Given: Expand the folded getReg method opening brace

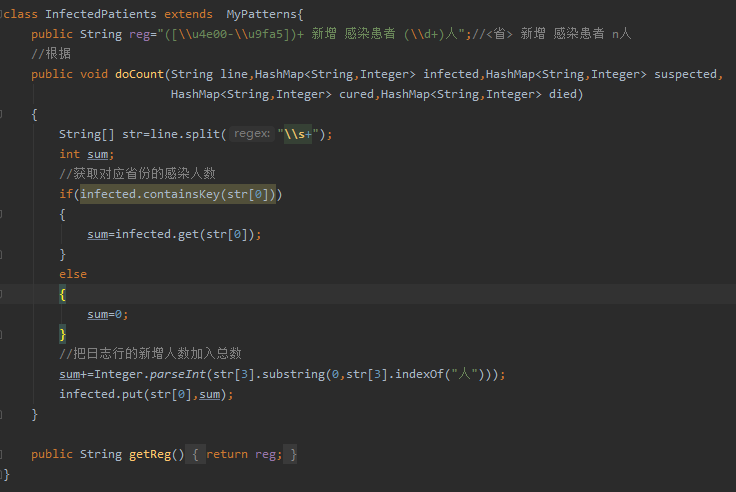Looking at the screenshot, I should pyautogui.click(x=197, y=454).
